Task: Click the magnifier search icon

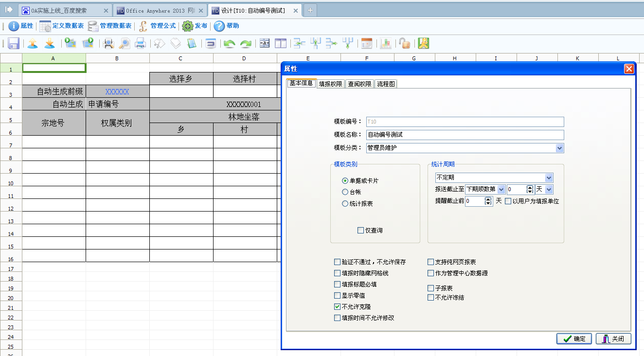Action: click(x=125, y=43)
